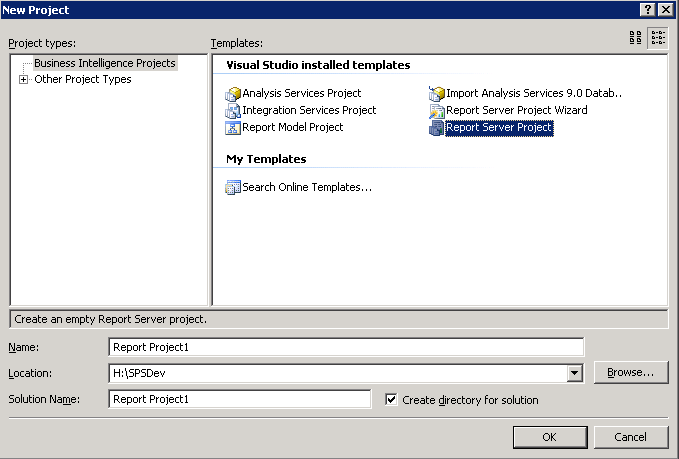
Task: Expand the Other Project Types node
Action: click(23, 79)
